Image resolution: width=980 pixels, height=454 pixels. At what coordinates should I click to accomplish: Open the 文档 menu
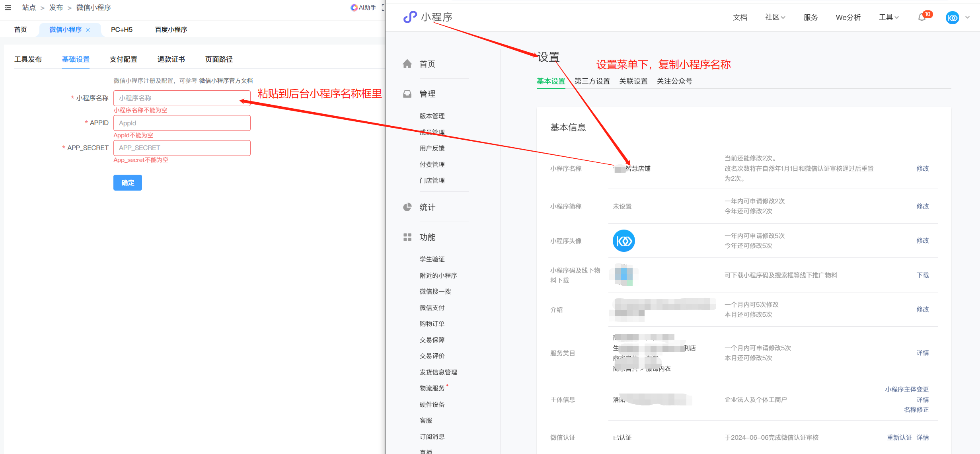click(x=740, y=17)
